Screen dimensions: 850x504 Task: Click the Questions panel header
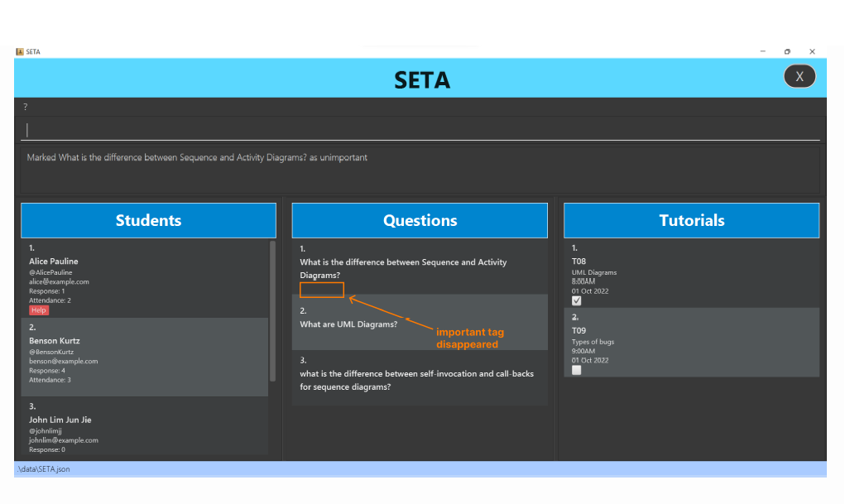click(x=420, y=221)
